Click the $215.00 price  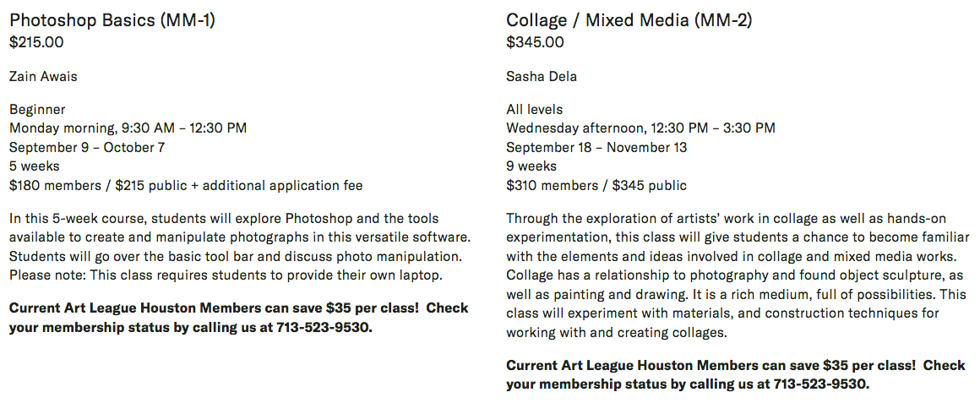tap(36, 42)
